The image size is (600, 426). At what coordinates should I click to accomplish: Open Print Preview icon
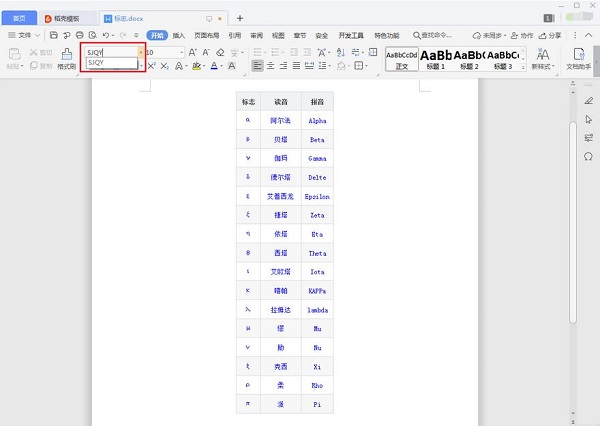(93, 35)
